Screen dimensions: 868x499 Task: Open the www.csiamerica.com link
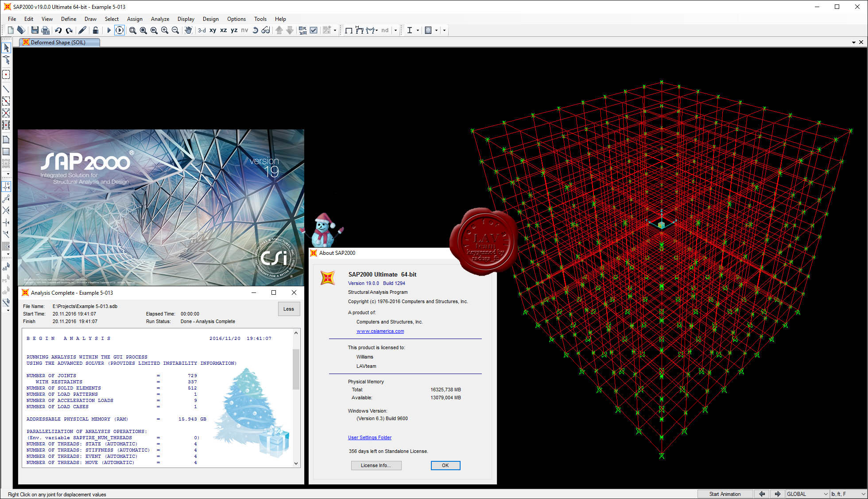(380, 331)
